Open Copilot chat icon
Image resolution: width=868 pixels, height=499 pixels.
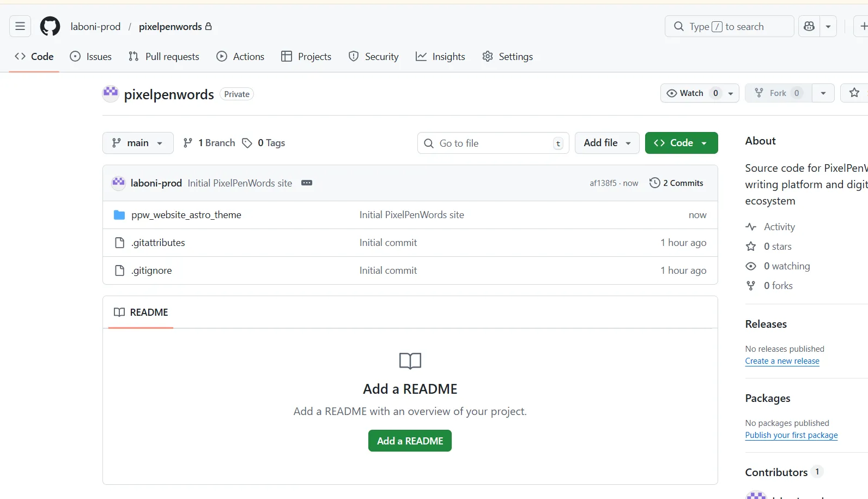pos(809,26)
